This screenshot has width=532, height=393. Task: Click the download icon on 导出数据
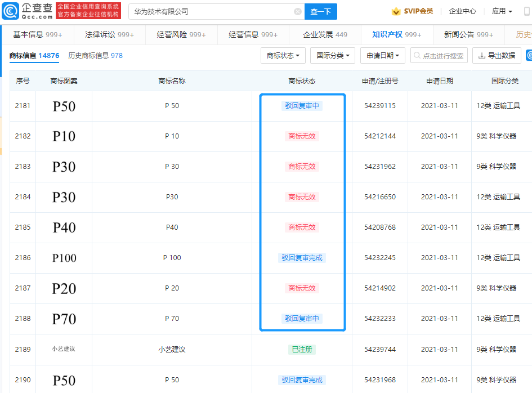[480, 56]
